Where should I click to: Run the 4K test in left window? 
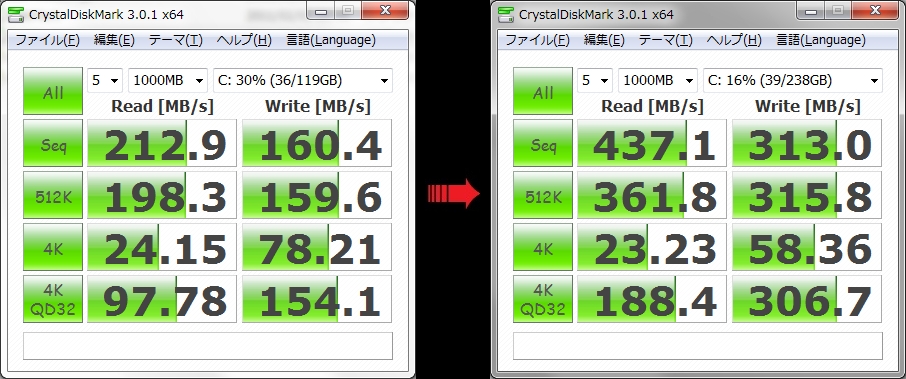[53, 247]
